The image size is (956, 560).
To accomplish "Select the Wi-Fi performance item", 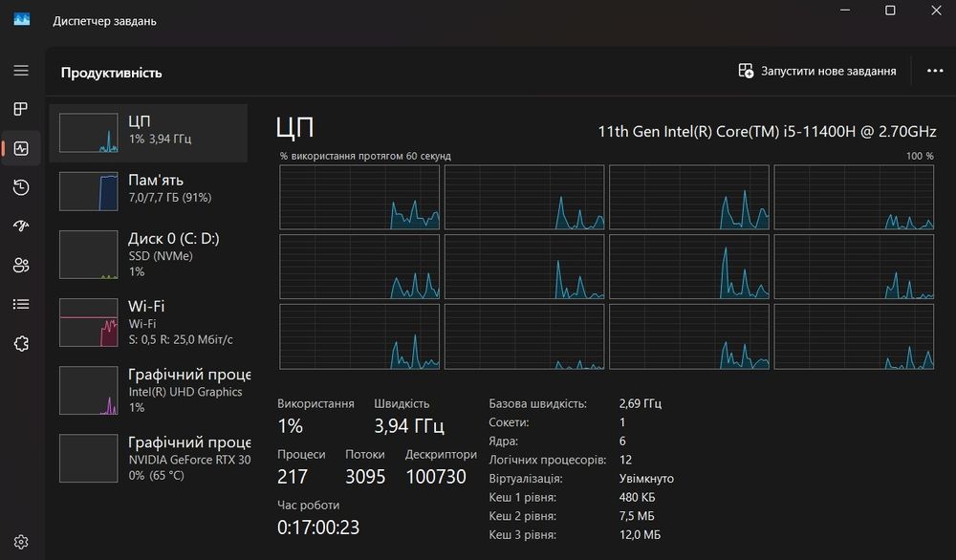I will (148, 322).
